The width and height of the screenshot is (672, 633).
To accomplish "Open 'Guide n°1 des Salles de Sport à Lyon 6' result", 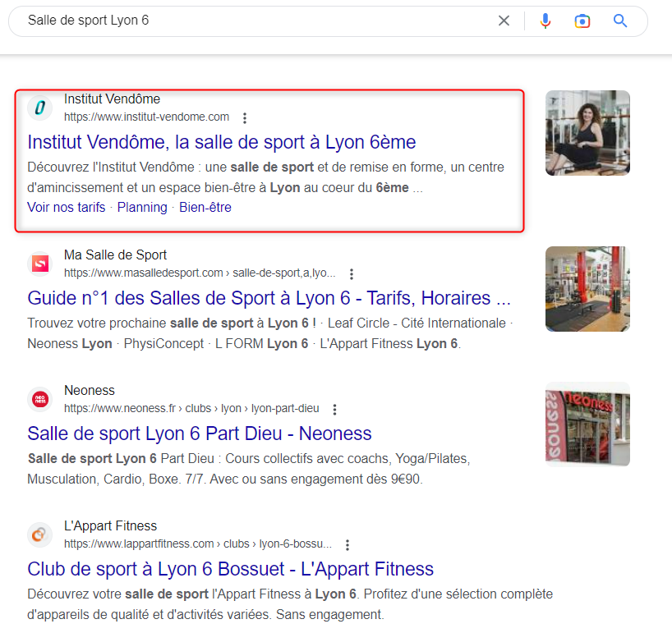I will [269, 298].
